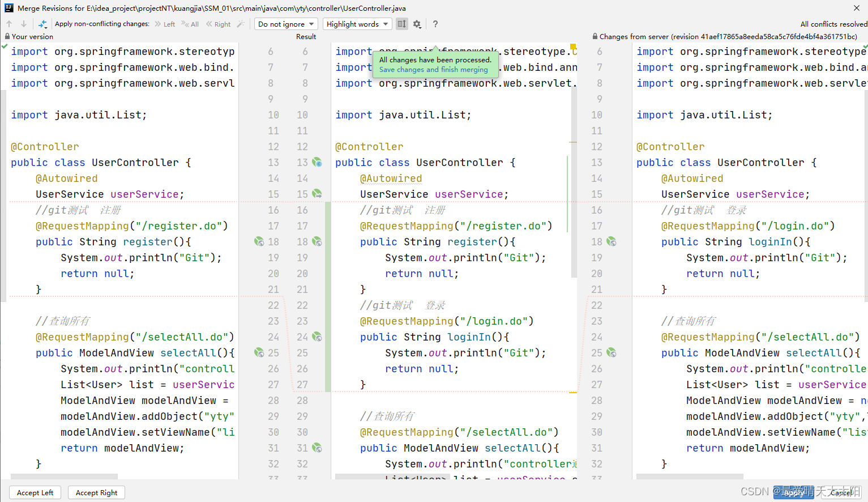Click horizontal scrollbar of Your version pane
The height and width of the screenshot is (502, 868).
pyautogui.click(x=64, y=477)
